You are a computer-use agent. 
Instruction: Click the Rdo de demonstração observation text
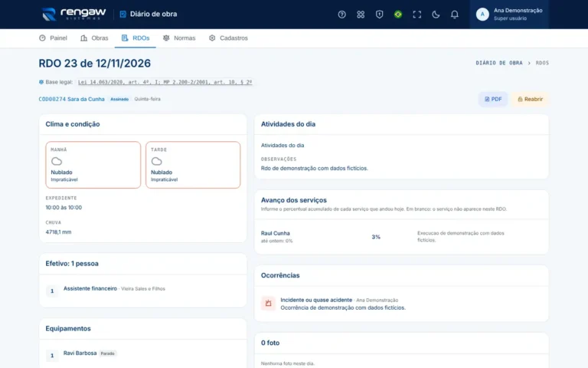point(314,168)
